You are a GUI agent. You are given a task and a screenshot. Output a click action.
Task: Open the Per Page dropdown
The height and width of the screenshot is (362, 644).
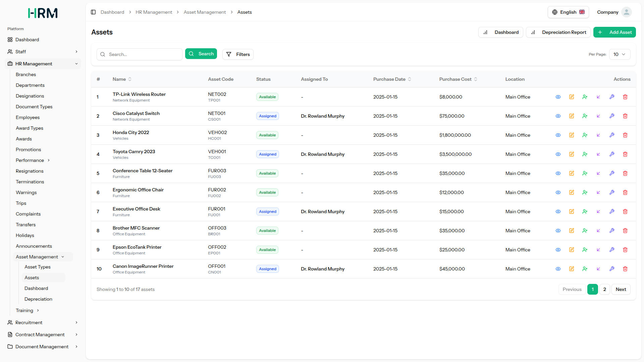(x=620, y=54)
